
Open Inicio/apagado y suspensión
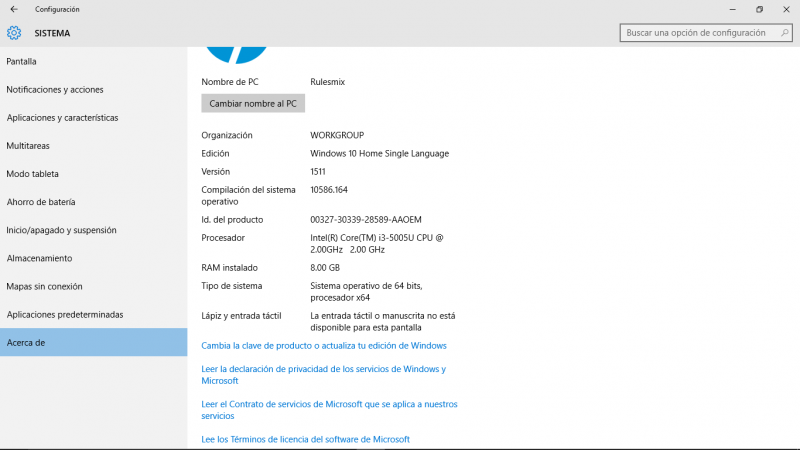click(x=93, y=230)
